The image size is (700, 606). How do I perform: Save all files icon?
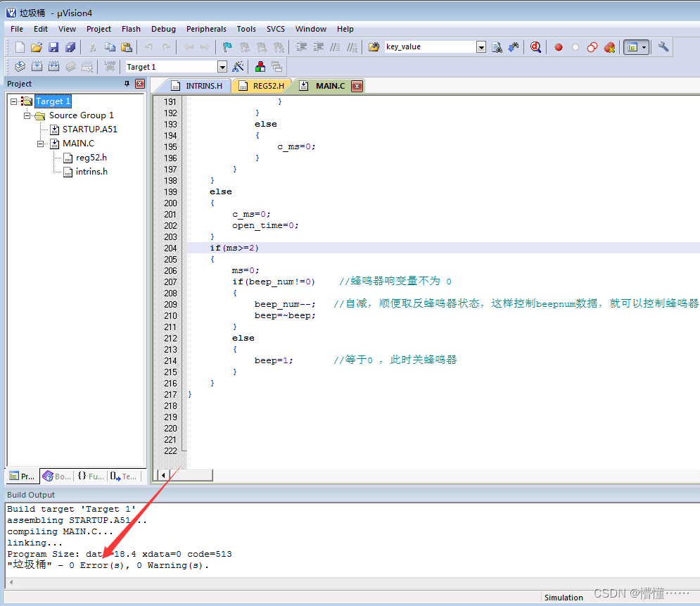coord(70,47)
